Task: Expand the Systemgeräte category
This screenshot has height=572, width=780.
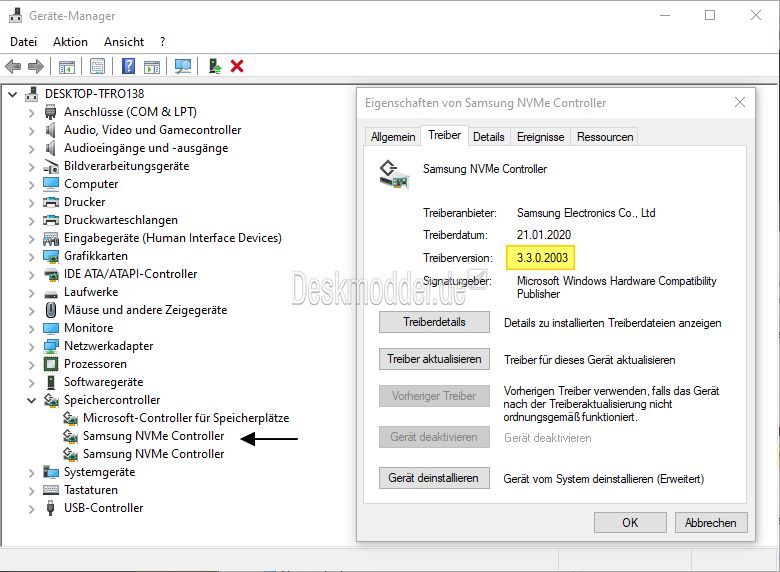Action: click(x=31, y=473)
